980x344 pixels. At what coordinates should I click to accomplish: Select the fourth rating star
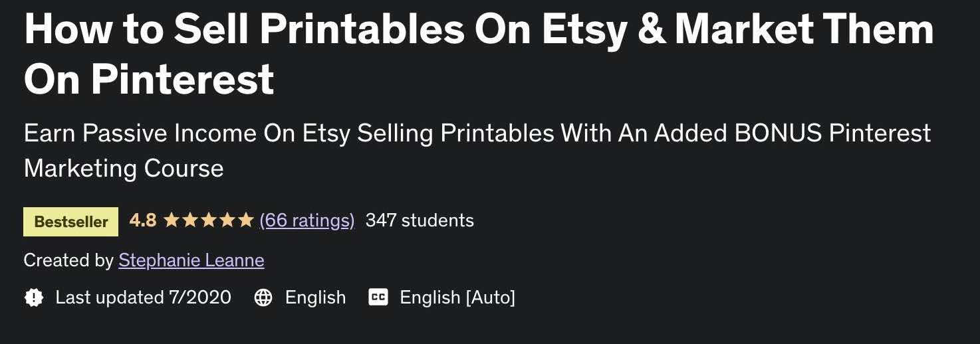coord(227,220)
